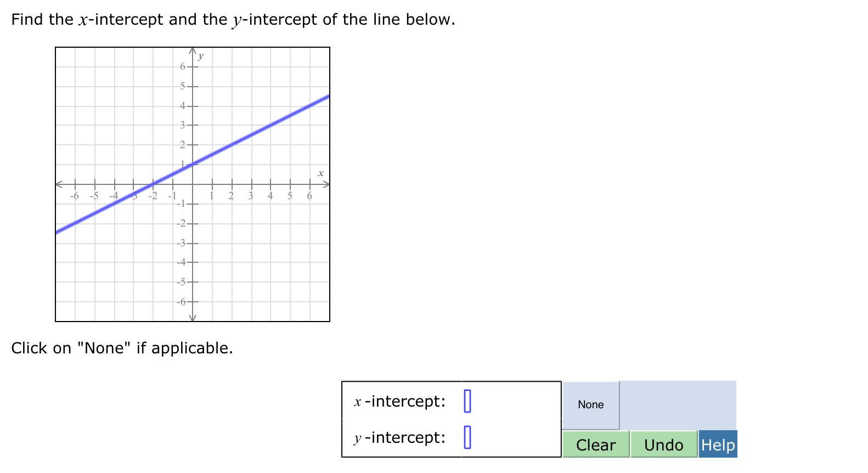Image resolution: width=868 pixels, height=473 pixels.
Task: Click the left arrow of the x-axis
Action: click(59, 184)
